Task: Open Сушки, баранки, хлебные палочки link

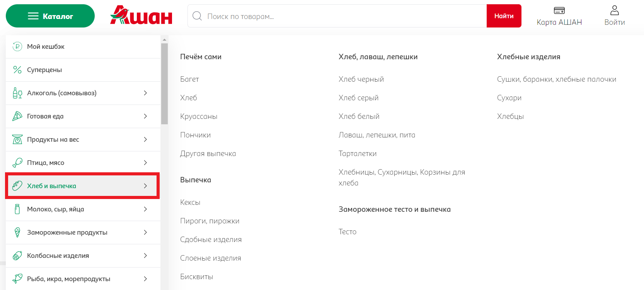Action: [557, 79]
